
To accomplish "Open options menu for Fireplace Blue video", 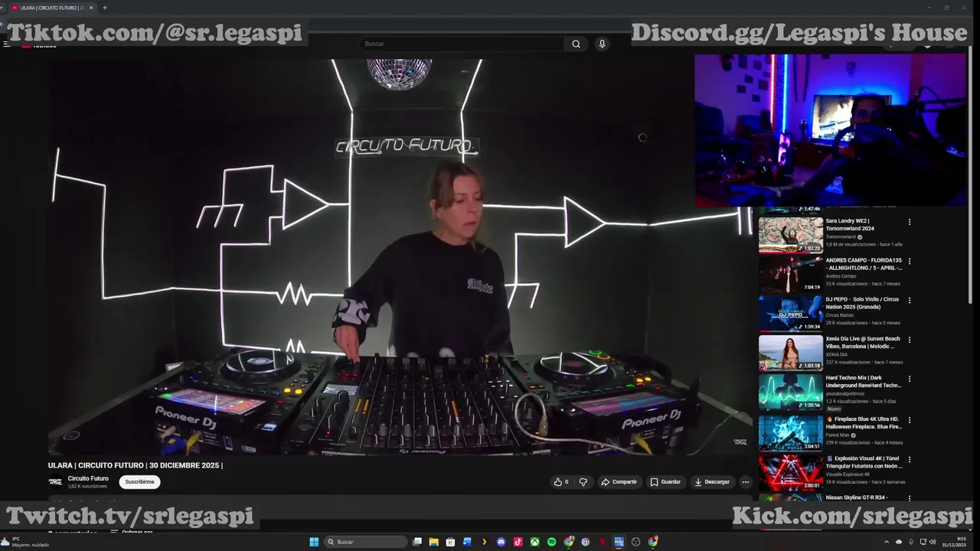I will coord(910,419).
